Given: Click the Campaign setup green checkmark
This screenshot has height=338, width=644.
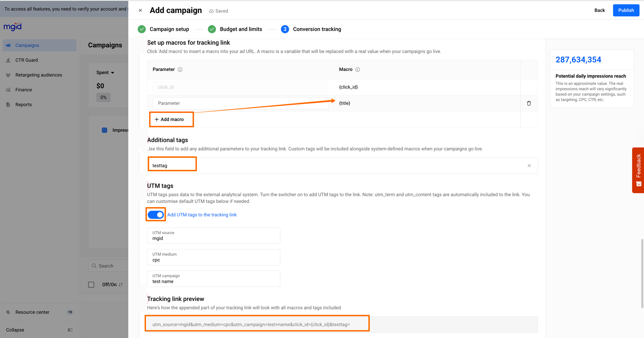Looking at the screenshot, I should (142, 29).
